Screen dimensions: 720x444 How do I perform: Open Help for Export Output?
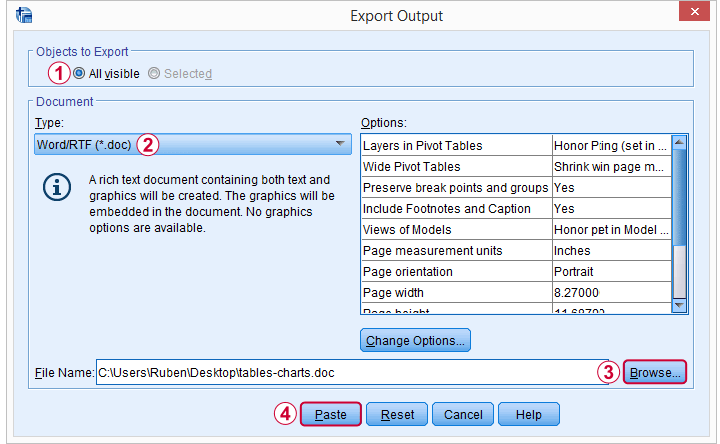point(528,414)
